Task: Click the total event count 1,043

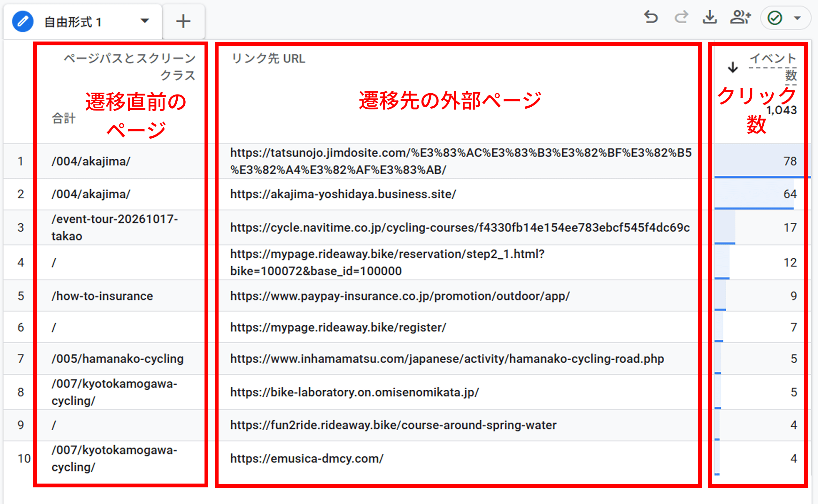Action: [x=781, y=110]
